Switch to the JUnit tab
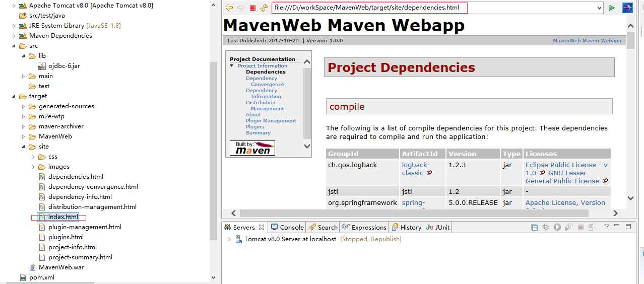The width and height of the screenshot is (644, 284). click(x=437, y=228)
